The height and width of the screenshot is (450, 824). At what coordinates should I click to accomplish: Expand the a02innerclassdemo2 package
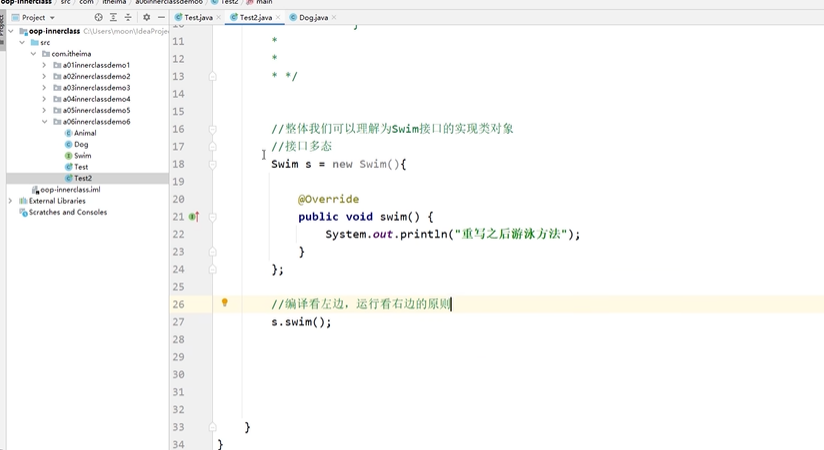tap(44, 76)
